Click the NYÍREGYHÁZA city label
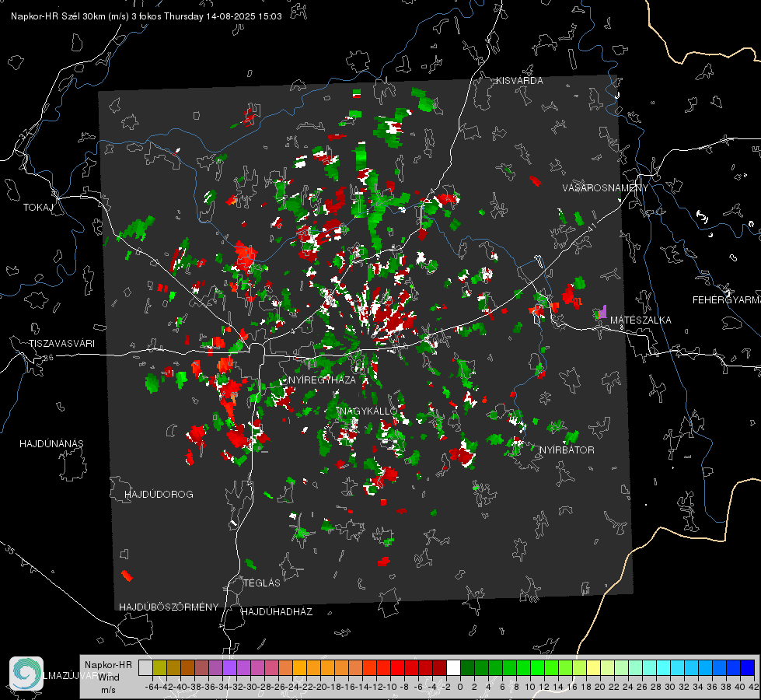 (x=322, y=380)
